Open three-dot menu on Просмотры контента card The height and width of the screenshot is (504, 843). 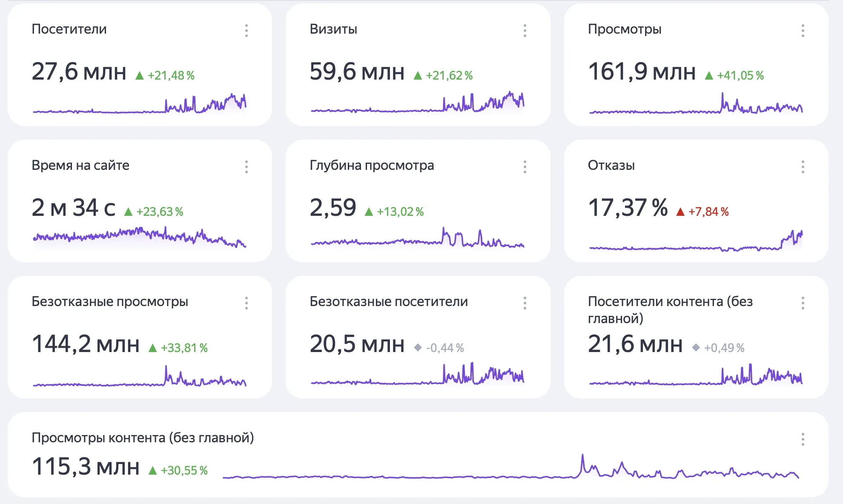803,439
